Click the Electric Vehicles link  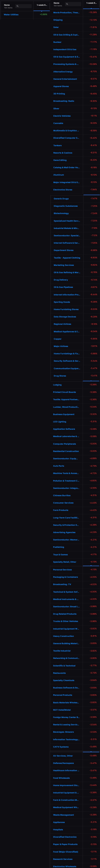click(x=62, y=116)
